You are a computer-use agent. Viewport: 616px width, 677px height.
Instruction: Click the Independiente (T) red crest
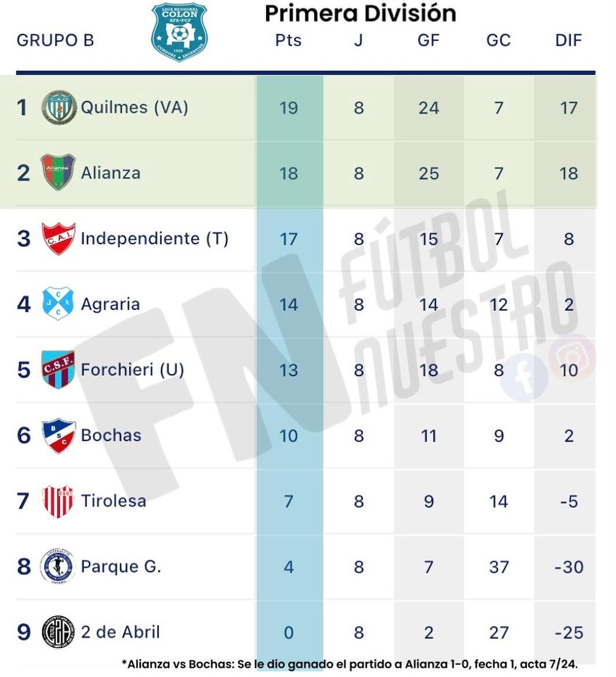click(x=59, y=238)
